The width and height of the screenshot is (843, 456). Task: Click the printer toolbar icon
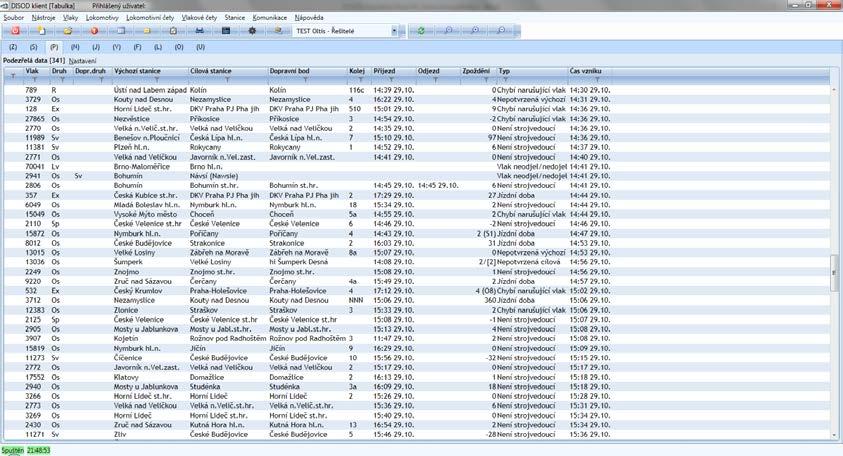(x=199, y=31)
